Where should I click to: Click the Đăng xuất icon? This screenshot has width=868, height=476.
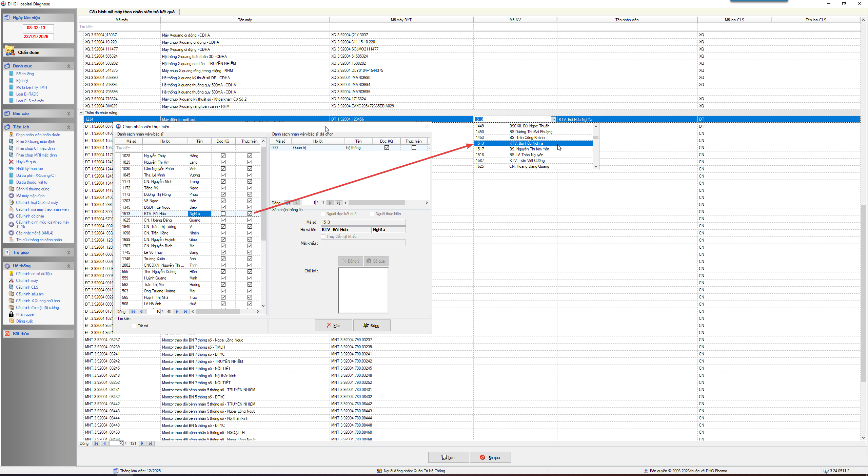[11, 321]
